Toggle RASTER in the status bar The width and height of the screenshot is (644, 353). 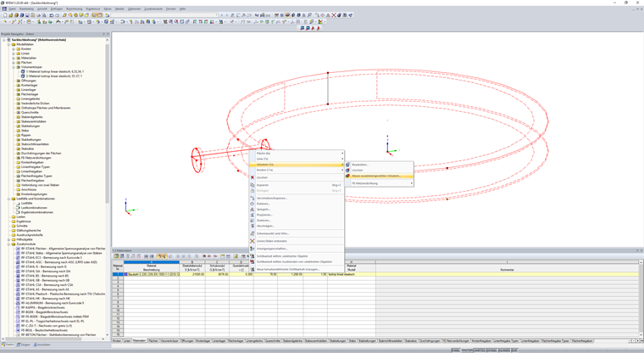pos(467,350)
